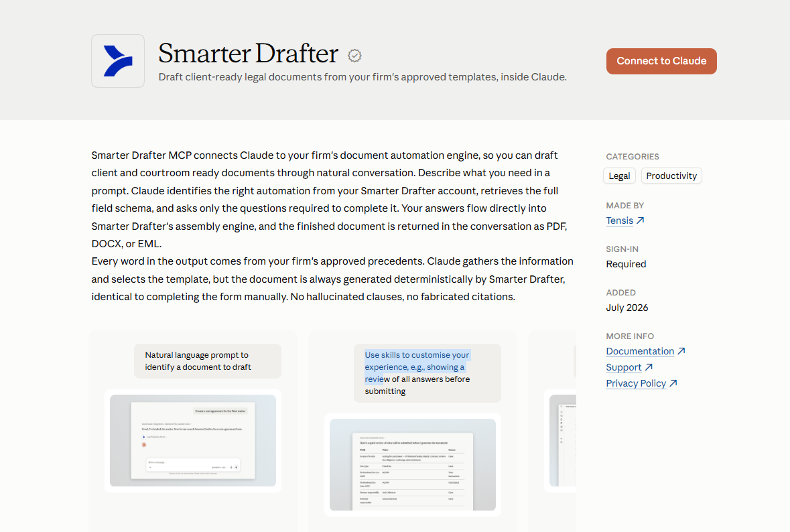Screen dimensions: 790x532
Task: Click the ADDED heading
Action: 620,293
